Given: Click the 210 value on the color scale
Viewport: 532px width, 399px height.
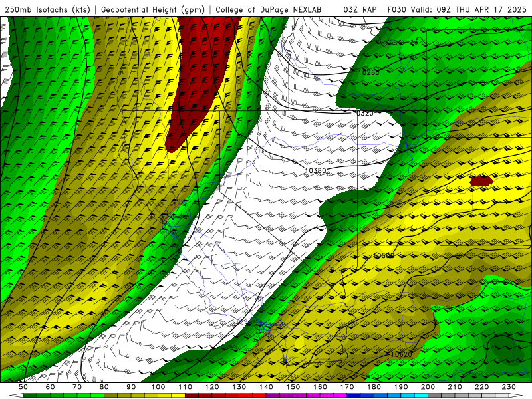Looking at the screenshot, I should click(x=455, y=387).
